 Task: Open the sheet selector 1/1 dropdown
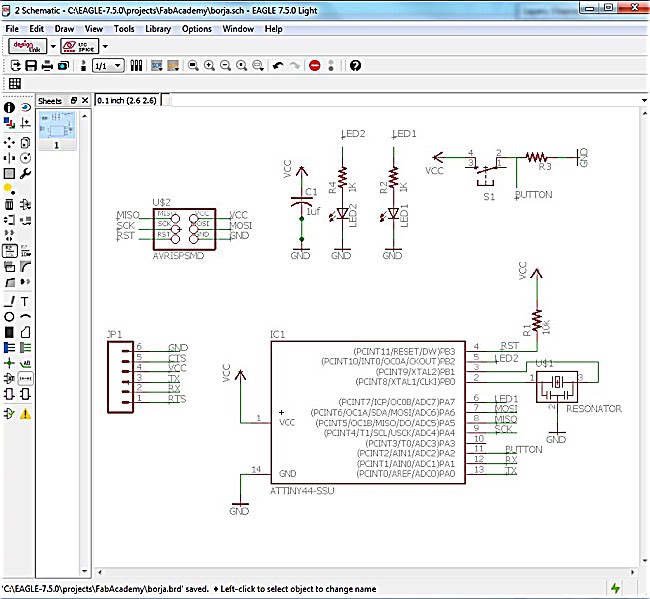109,66
